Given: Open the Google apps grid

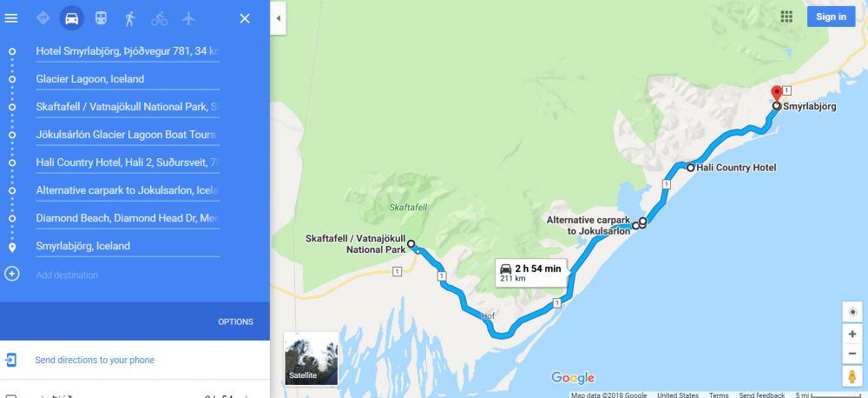Looking at the screenshot, I should click(x=786, y=16).
